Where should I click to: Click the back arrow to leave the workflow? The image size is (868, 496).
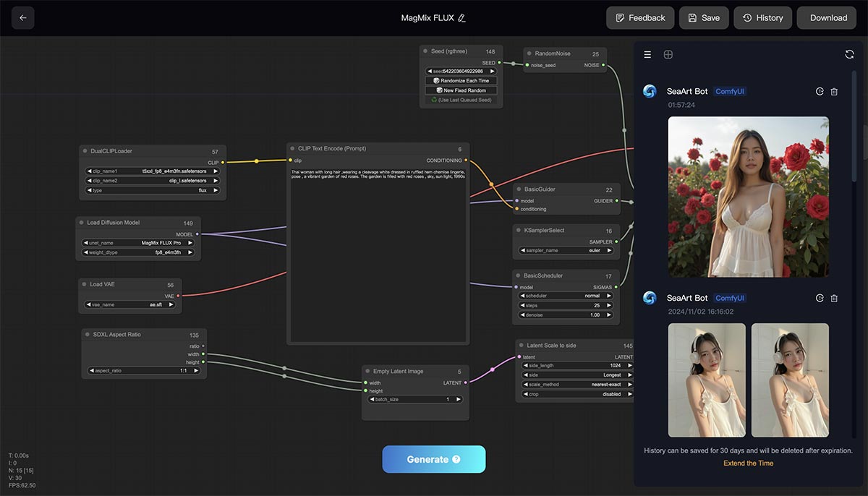[22, 17]
